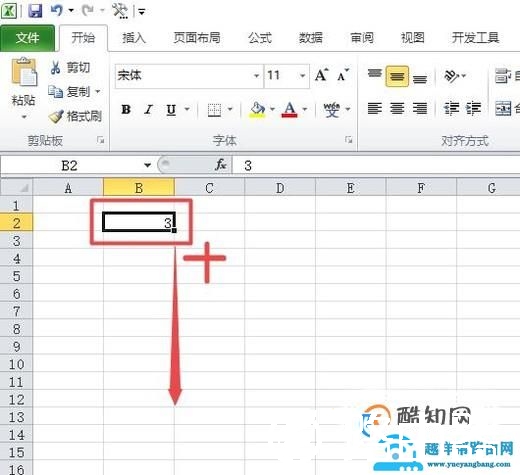Click the wrap text icon
The height and width of the screenshot is (475, 520).
[503, 76]
